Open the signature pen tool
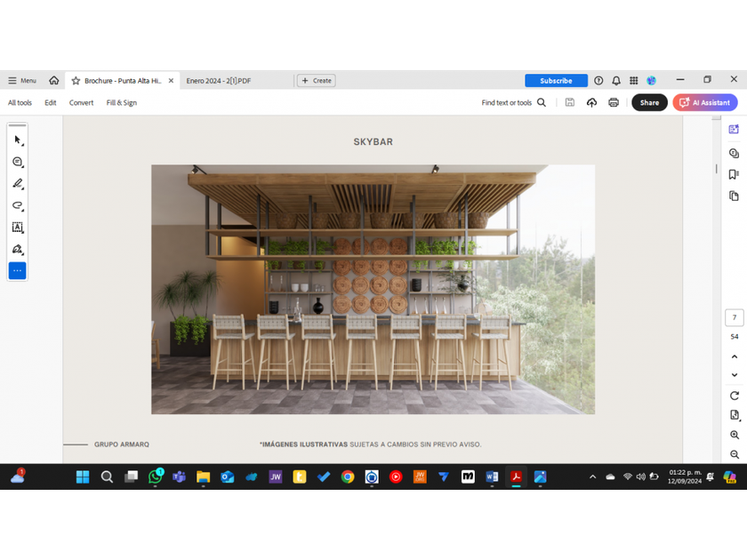This screenshot has height=560, width=747. coord(17,249)
